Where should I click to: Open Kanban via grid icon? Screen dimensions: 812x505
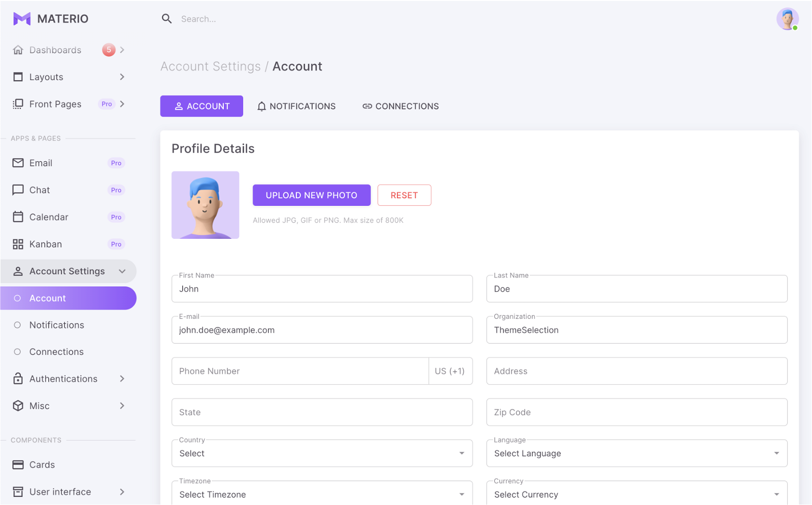18,244
